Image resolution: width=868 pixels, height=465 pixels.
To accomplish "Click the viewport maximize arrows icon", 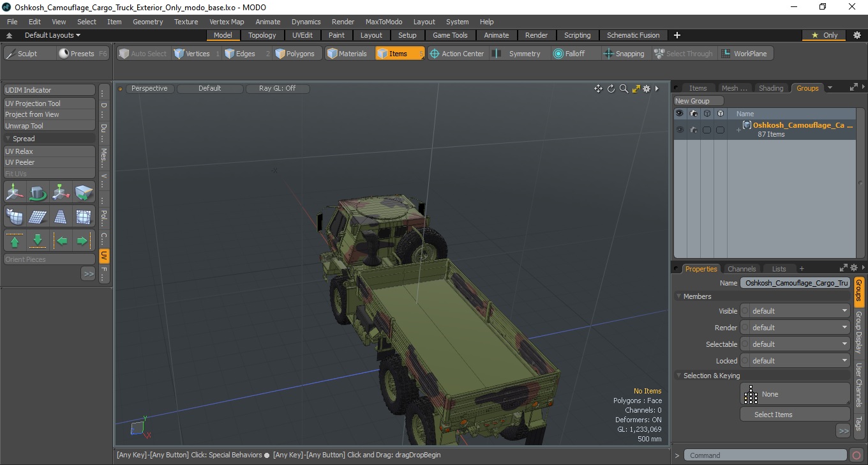I will coord(636,89).
